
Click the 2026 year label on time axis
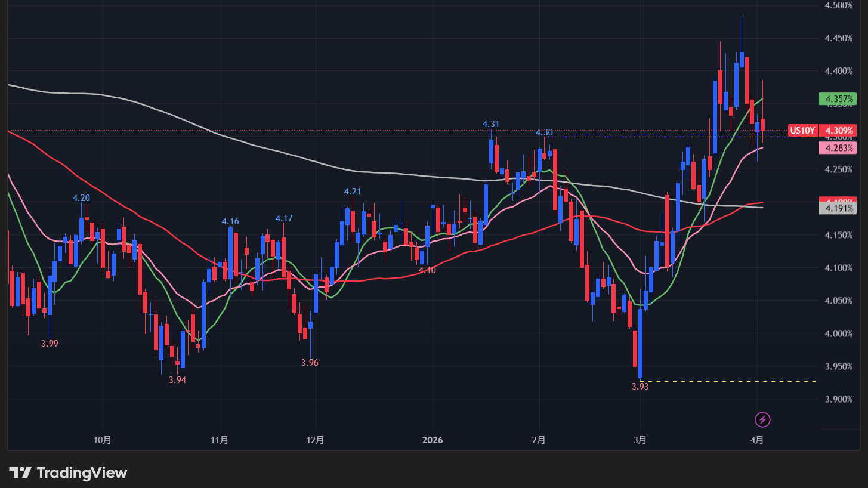(x=433, y=440)
